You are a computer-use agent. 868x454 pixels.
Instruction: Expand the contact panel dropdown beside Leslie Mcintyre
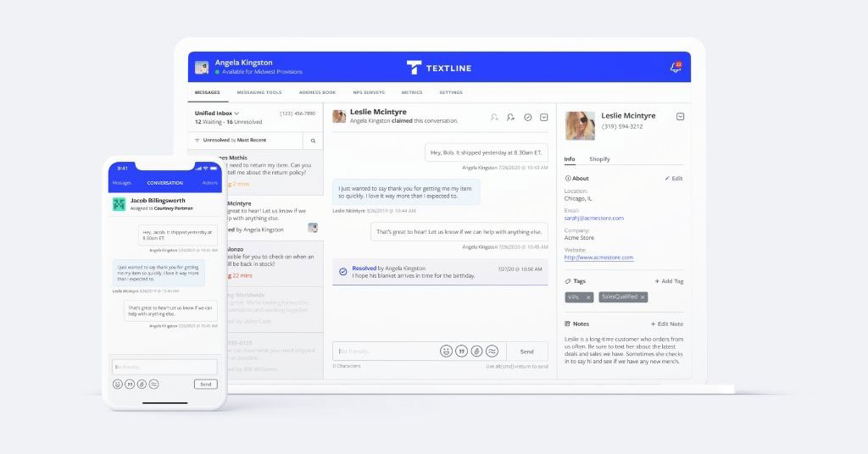click(x=681, y=117)
